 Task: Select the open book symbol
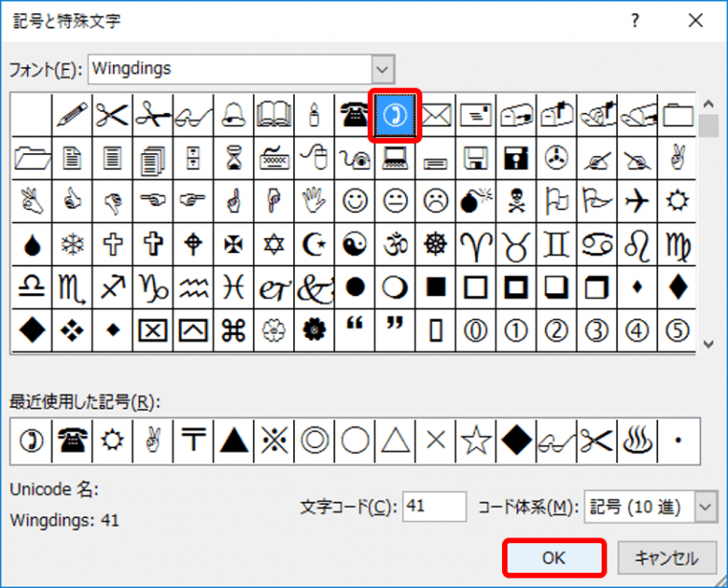click(274, 114)
